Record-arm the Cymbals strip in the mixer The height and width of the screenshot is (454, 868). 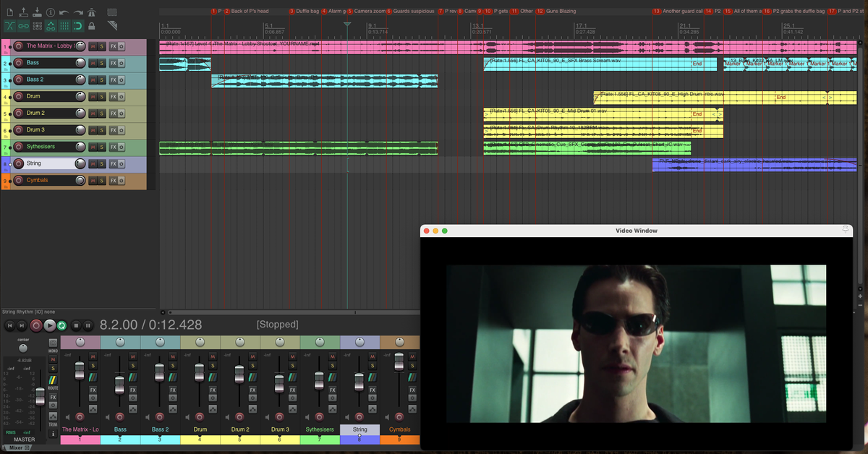399,417
